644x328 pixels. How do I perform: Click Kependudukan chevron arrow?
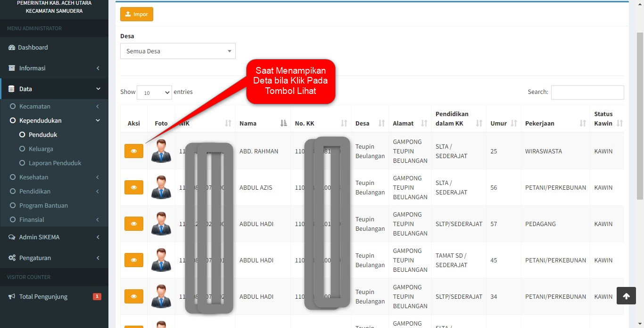coord(98,120)
